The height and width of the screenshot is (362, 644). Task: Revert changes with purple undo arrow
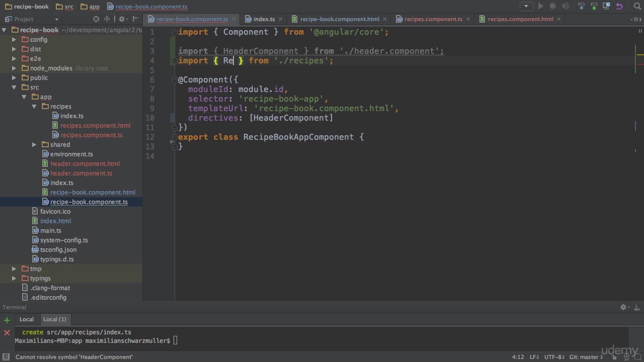pos(619,7)
